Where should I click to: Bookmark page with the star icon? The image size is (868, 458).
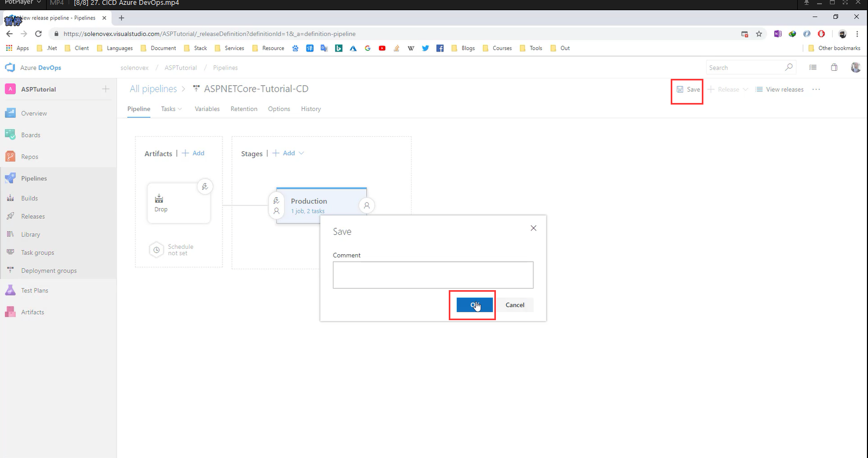click(x=759, y=34)
